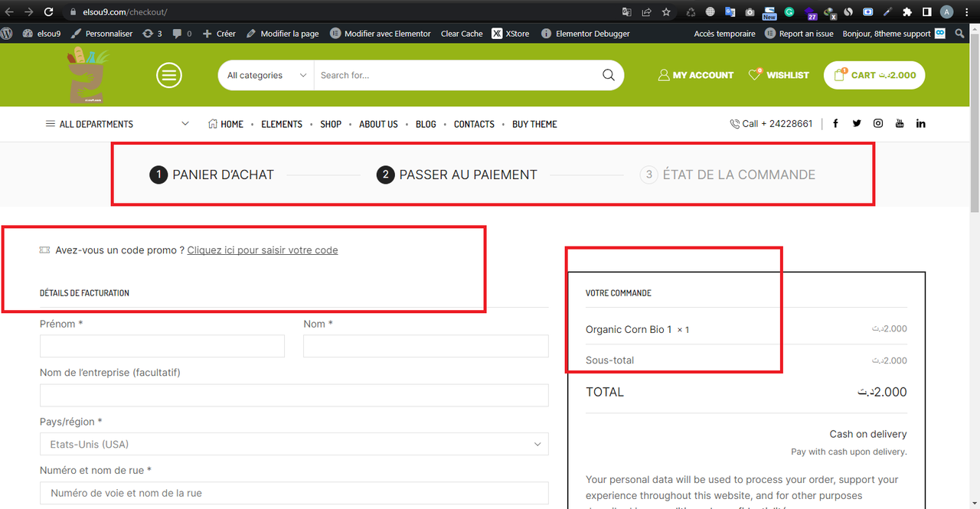Open ELEMENTS in the navigation menu
The height and width of the screenshot is (509, 980).
(x=282, y=124)
